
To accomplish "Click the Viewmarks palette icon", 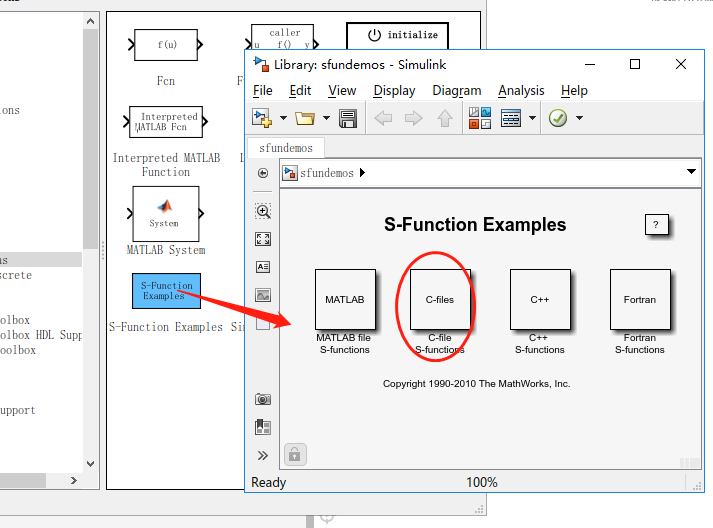I will (263, 427).
